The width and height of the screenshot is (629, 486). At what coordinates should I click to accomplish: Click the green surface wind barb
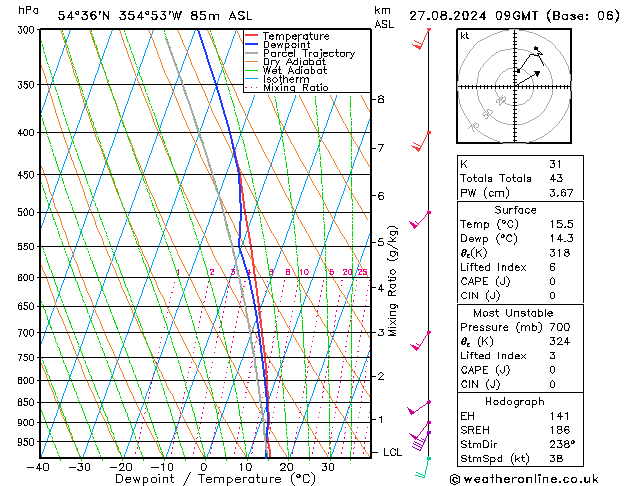pyautogui.click(x=422, y=468)
